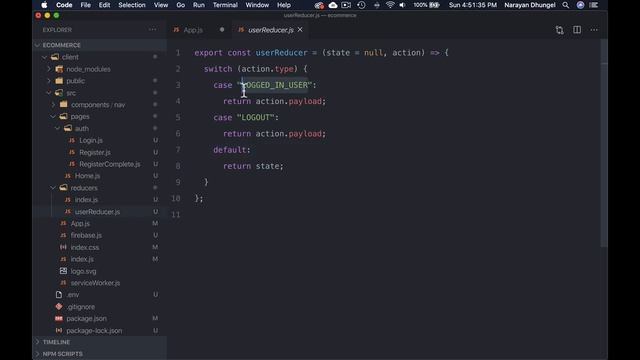Image resolution: width=640 pixels, height=360 pixels.
Task: Open the View menu
Action: coord(161,5)
